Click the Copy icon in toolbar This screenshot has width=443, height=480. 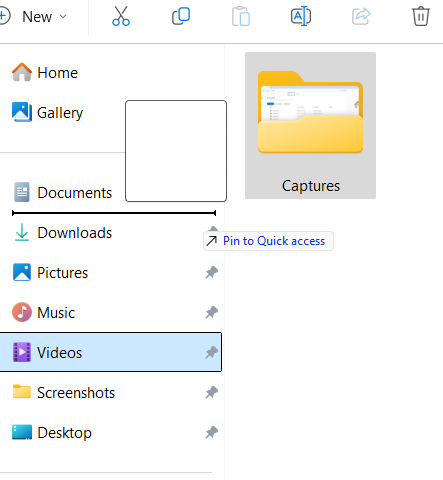181,16
